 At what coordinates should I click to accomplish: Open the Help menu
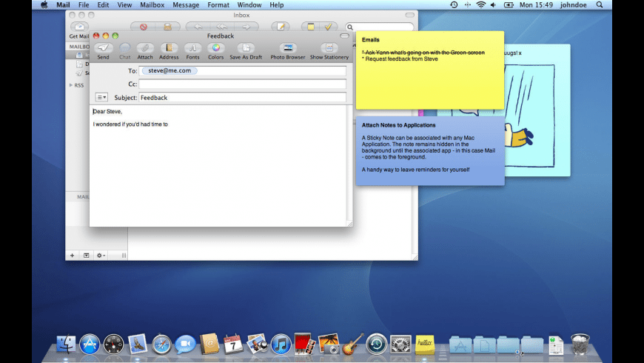276,5
